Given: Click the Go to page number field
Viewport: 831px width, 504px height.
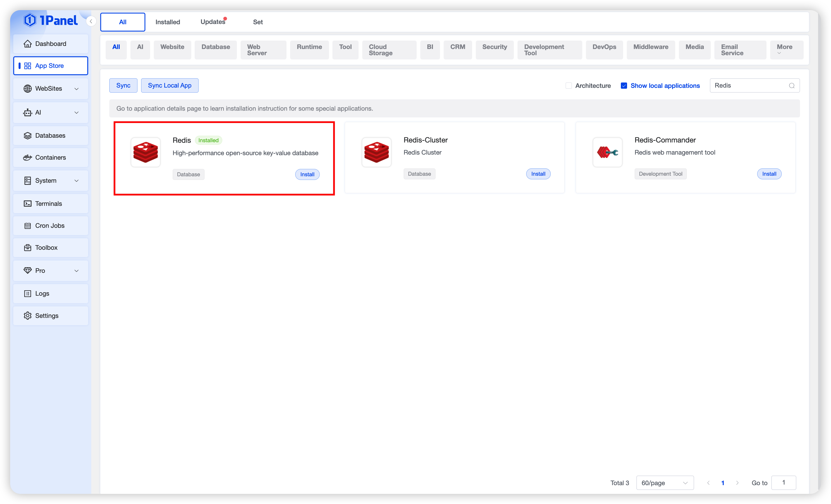Looking at the screenshot, I should [783, 482].
